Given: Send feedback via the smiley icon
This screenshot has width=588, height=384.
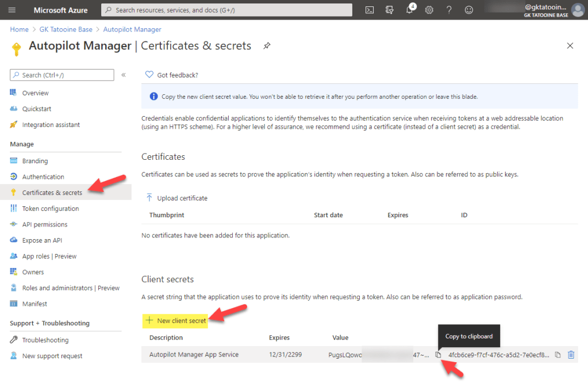Looking at the screenshot, I should (468, 10).
